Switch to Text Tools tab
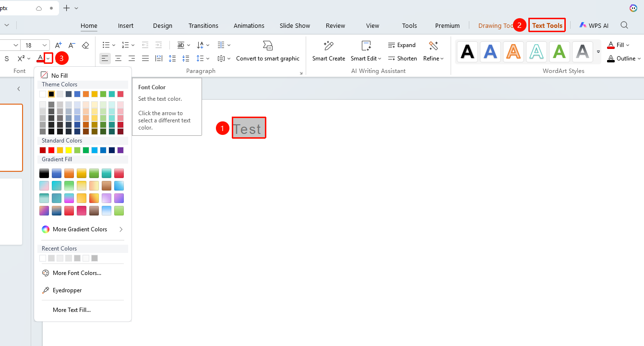Viewport: 644px width, 346px height. (x=547, y=25)
